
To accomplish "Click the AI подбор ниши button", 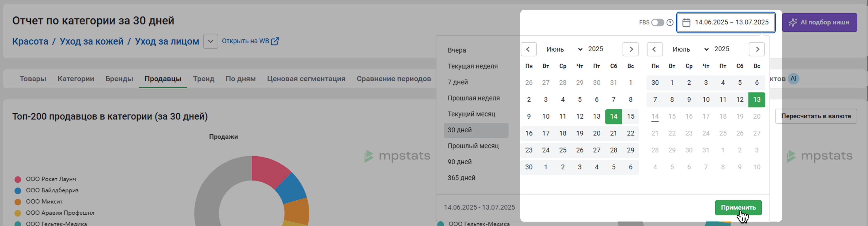I will pos(819,23).
